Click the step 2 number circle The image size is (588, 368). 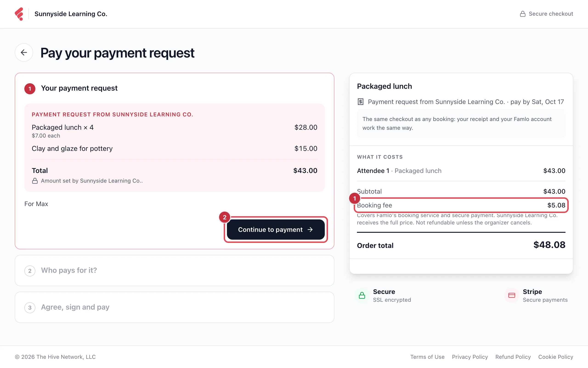pos(30,271)
